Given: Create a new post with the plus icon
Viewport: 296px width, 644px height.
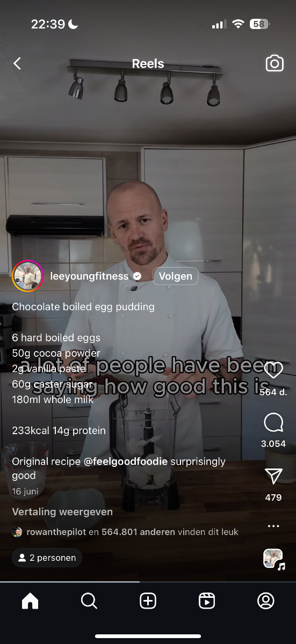Looking at the screenshot, I should click(148, 601).
